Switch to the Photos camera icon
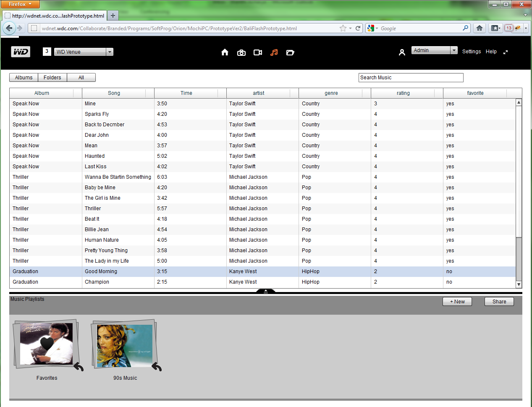Screen dimensions: 532x407 click(241, 52)
